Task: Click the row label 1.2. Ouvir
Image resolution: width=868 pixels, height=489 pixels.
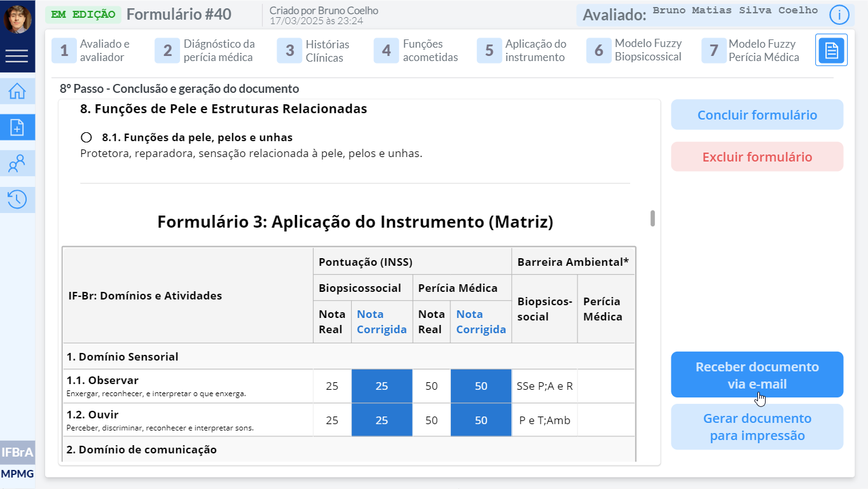Action: click(x=93, y=415)
